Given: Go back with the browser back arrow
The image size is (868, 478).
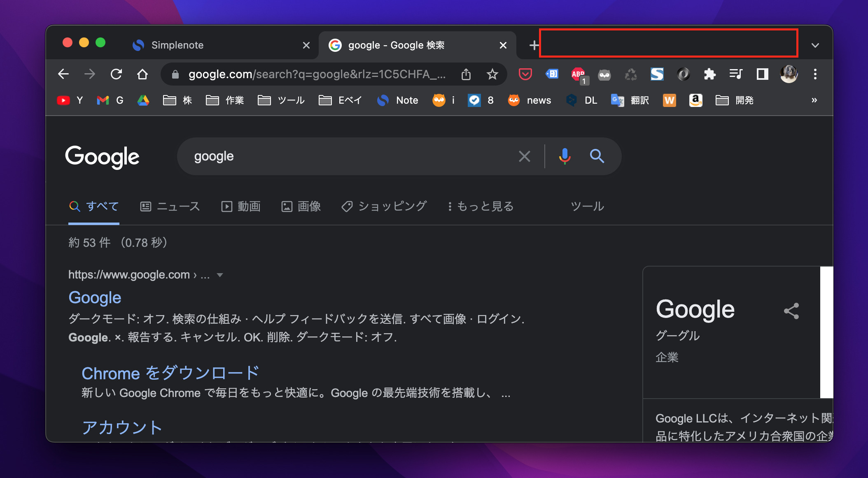Looking at the screenshot, I should pyautogui.click(x=63, y=74).
